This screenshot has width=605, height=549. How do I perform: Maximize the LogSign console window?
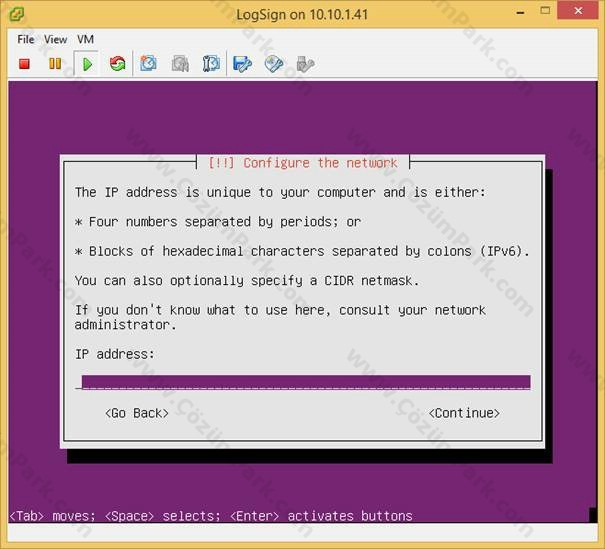[x=545, y=11]
